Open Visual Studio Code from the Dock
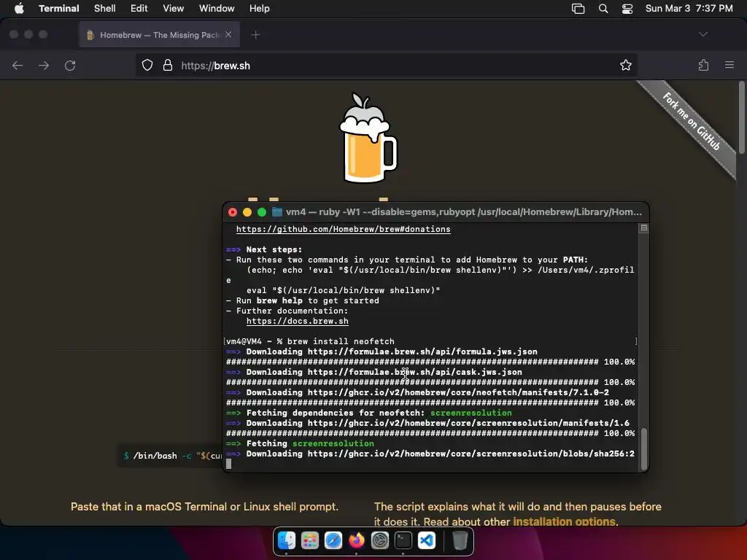This screenshot has height=560, width=747. tap(426, 540)
